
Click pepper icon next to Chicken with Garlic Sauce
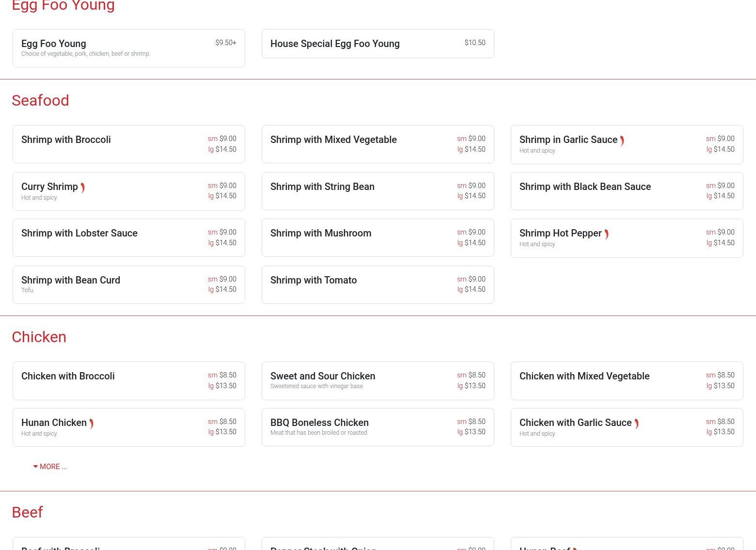pyautogui.click(x=636, y=424)
